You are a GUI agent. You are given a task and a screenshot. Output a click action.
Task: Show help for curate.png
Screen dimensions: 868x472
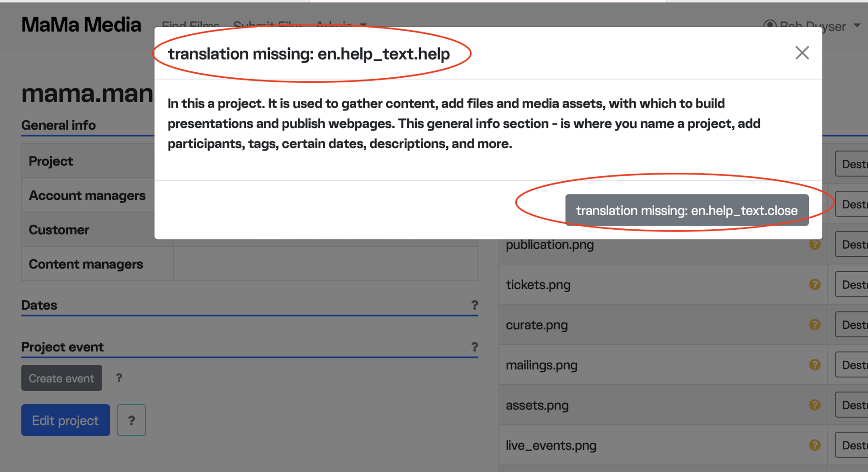815,325
